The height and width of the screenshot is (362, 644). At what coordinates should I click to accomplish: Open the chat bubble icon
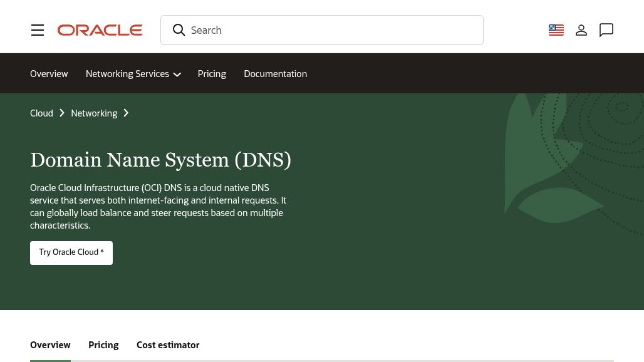click(x=606, y=30)
